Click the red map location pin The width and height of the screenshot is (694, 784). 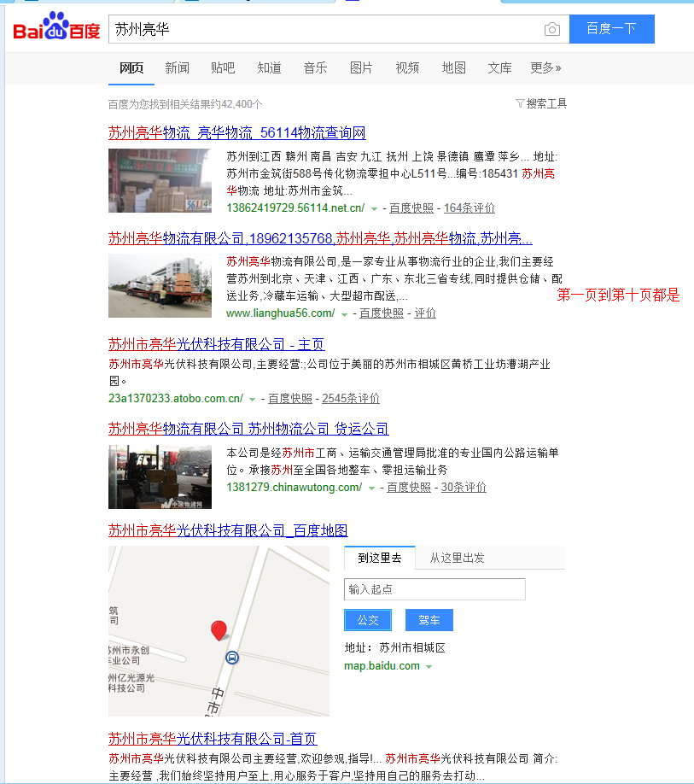219,630
